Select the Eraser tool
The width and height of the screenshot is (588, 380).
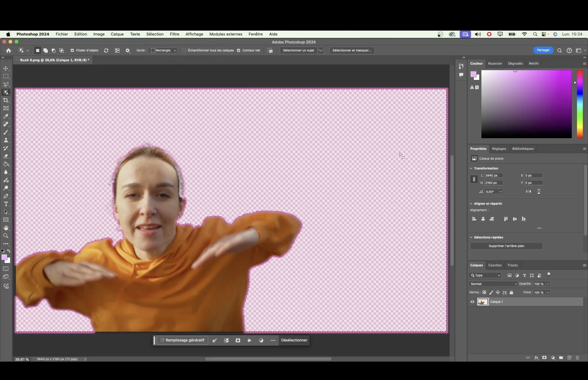click(6, 156)
